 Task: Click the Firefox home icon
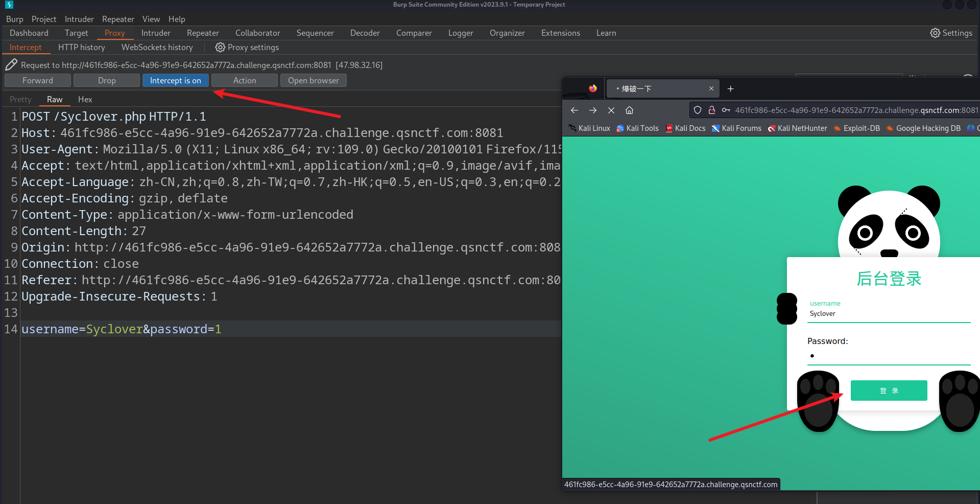pos(630,110)
